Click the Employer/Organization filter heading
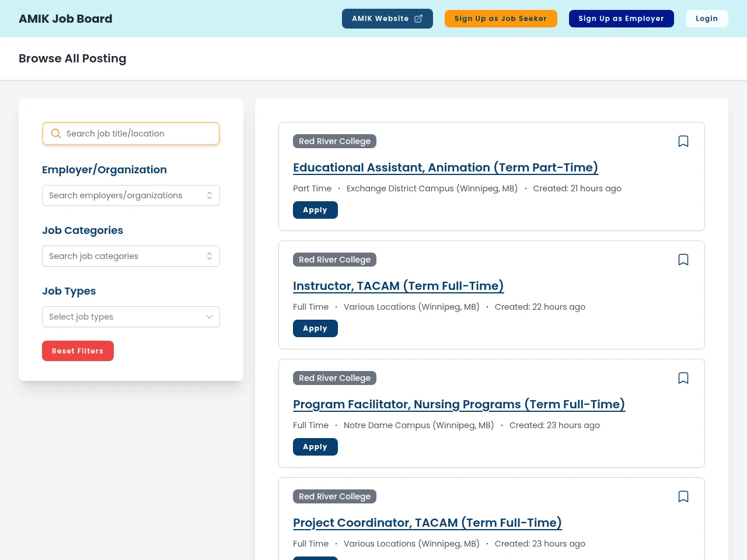 click(104, 170)
